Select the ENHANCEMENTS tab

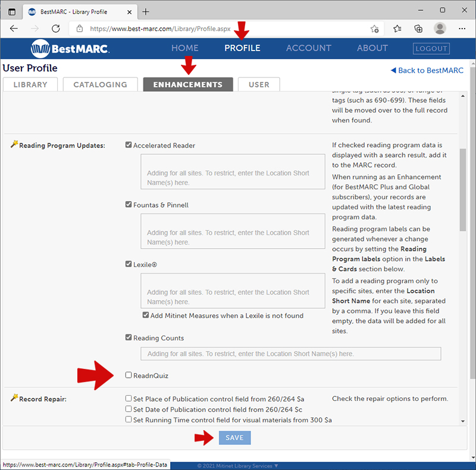(188, 84)
